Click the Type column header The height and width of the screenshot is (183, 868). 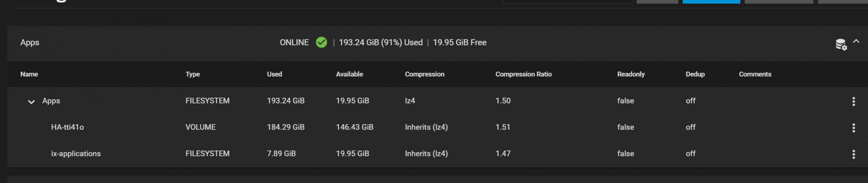pos(193,74)
